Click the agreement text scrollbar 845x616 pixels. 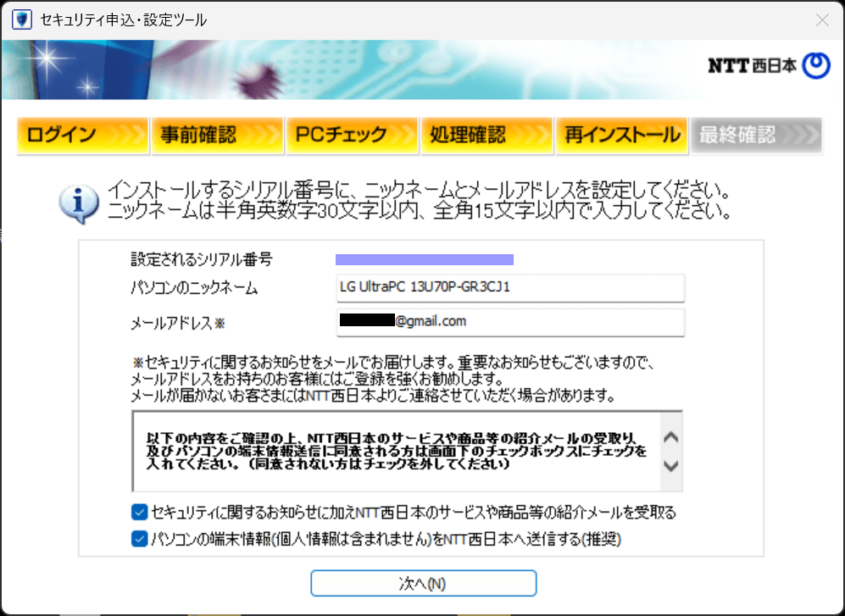[670, 450]
